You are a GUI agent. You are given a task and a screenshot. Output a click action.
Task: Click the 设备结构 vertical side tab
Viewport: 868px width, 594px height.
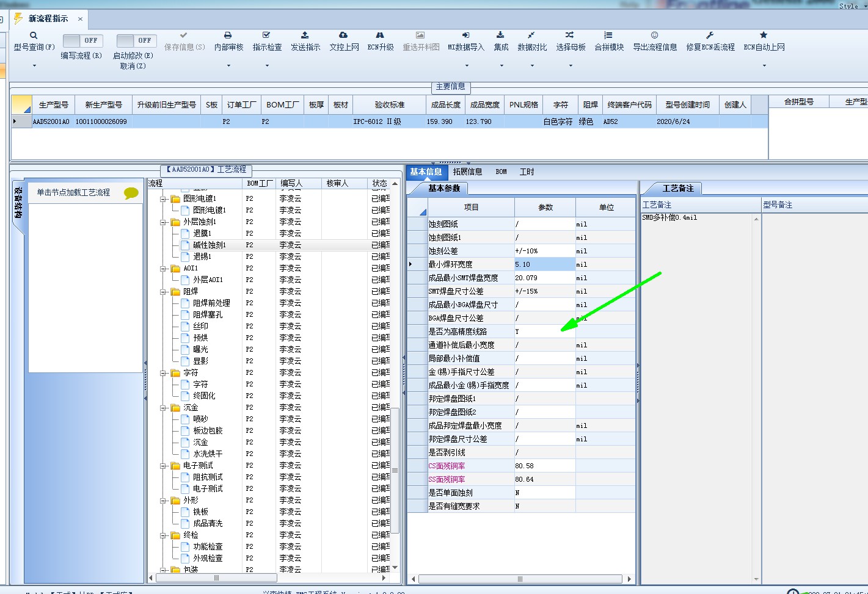18,203
